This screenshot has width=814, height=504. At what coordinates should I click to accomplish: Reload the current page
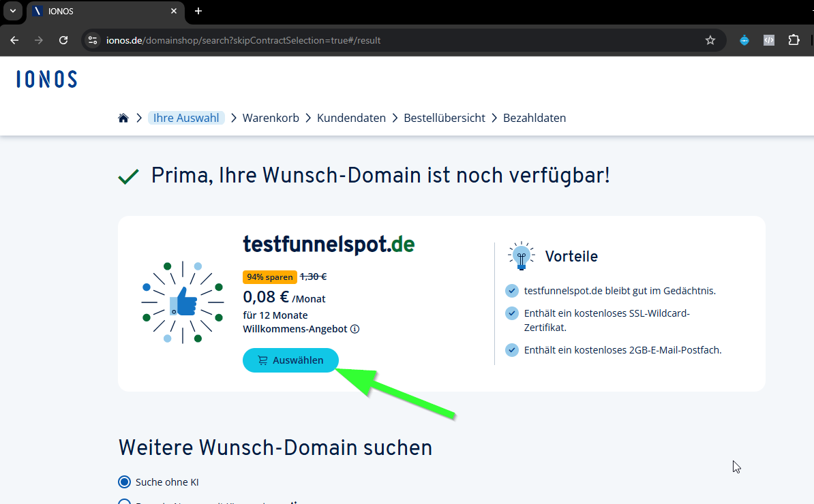(63, 40)
